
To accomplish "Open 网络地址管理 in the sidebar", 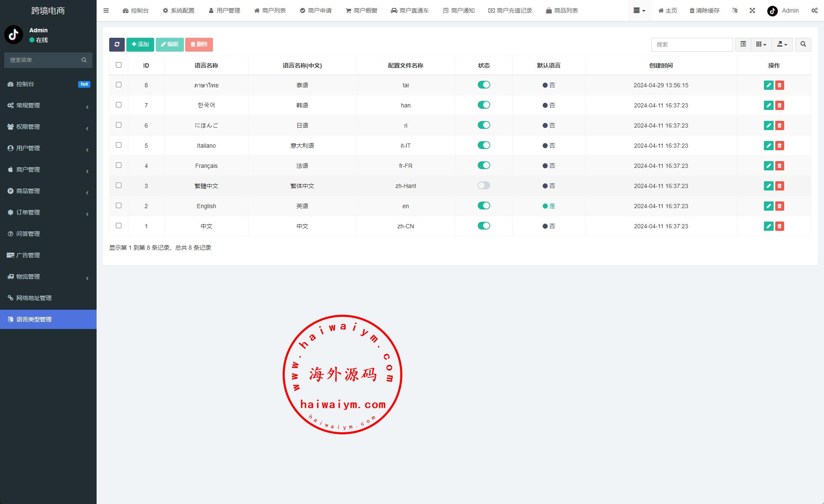I will click(x=34, y=298).
